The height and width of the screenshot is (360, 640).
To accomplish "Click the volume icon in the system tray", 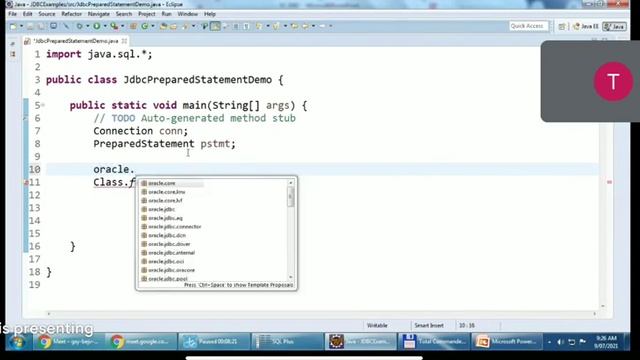I will [x=560, y=342].
